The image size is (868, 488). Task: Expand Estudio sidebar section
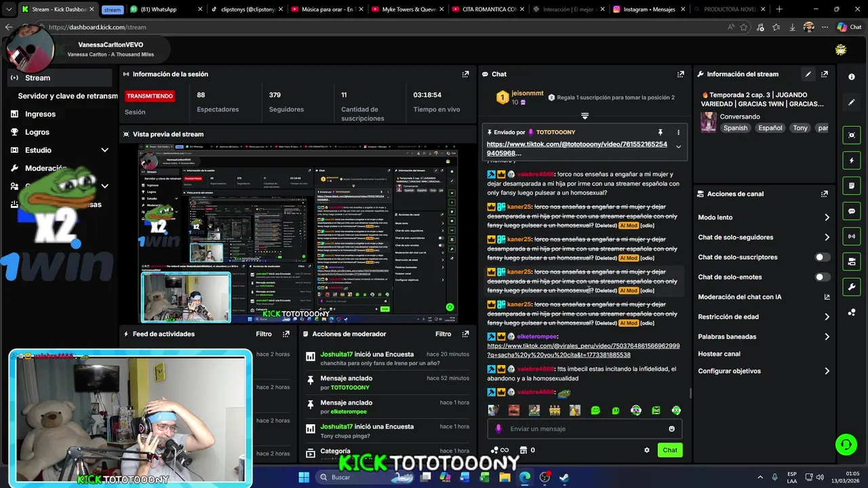click(x=104, y=150)
